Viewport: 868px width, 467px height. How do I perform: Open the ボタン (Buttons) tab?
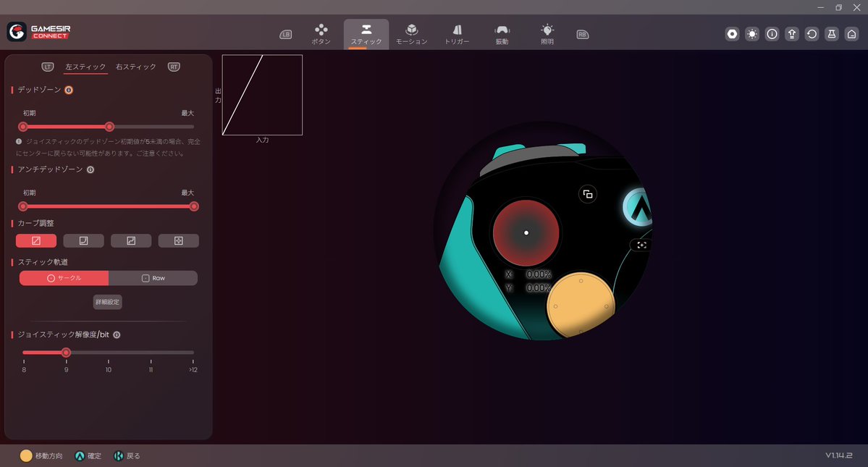click(321, 34)
